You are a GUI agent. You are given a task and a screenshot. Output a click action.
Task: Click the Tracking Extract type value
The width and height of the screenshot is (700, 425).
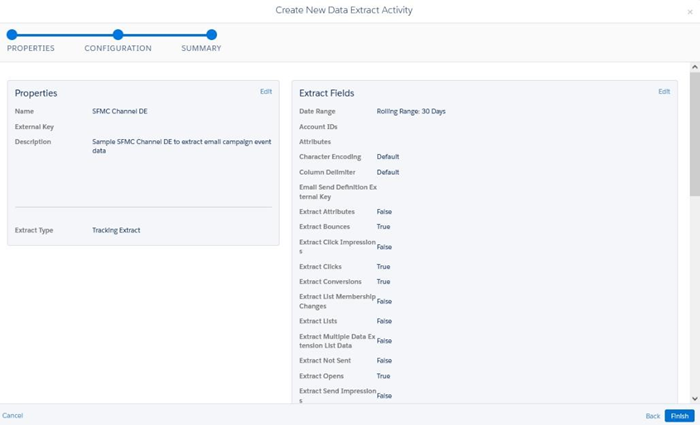[x=116, y=230]
